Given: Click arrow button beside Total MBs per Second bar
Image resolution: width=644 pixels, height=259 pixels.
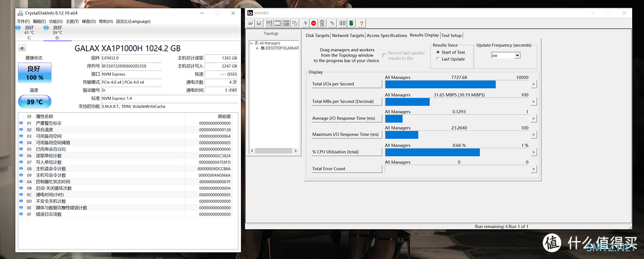Looking at the screenshot, I should (534, 101).
